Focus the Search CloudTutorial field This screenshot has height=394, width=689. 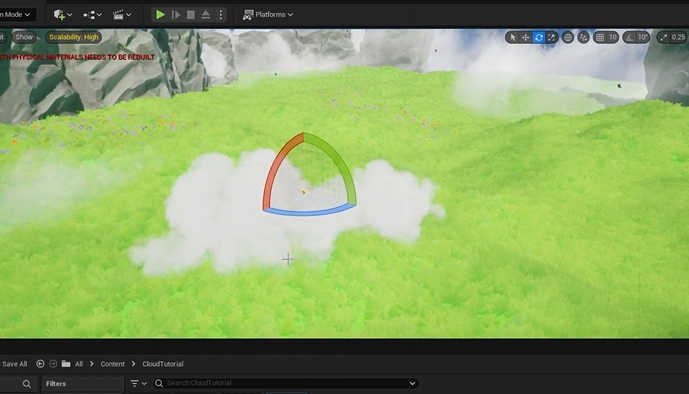(x=286, y=383)
